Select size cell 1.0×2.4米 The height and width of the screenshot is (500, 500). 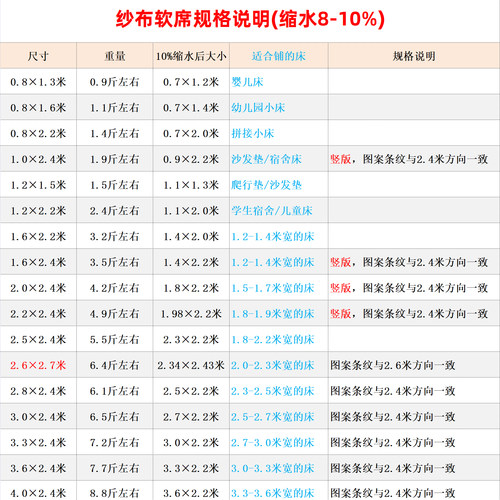pos(38,159)
